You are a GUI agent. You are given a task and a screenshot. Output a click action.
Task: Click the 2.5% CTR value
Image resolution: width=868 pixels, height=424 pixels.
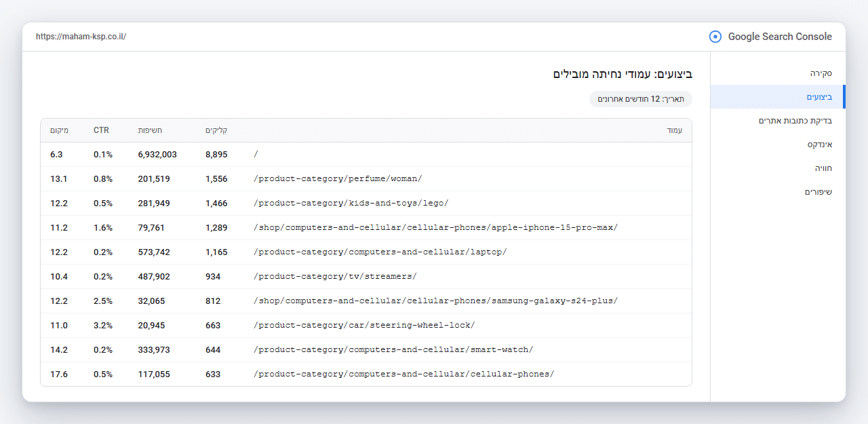point(103,301)
